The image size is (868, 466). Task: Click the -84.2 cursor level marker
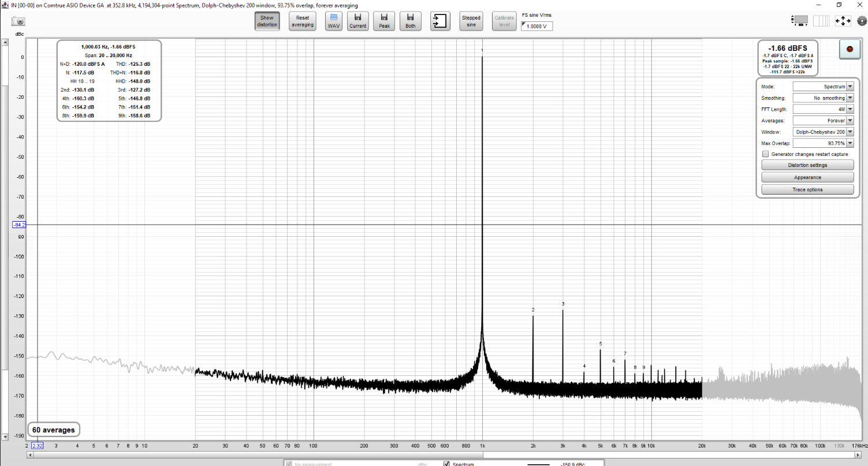tap(19, 225)
